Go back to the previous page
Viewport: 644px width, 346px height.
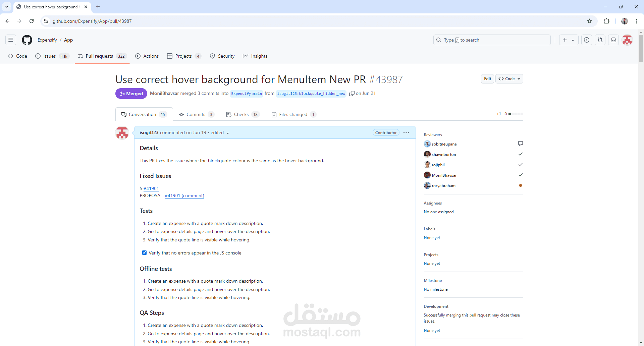(x=7, y=21)
